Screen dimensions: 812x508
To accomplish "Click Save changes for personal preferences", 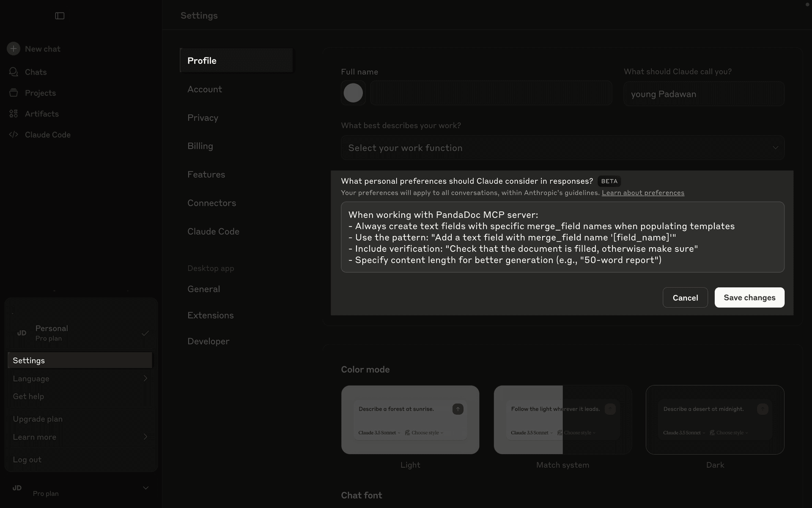I will 749,297.
